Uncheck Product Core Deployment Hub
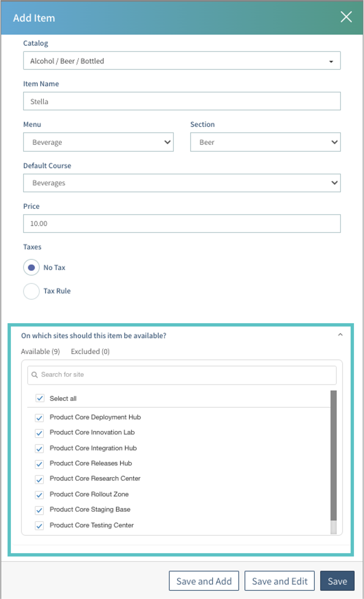 (39, 418)
